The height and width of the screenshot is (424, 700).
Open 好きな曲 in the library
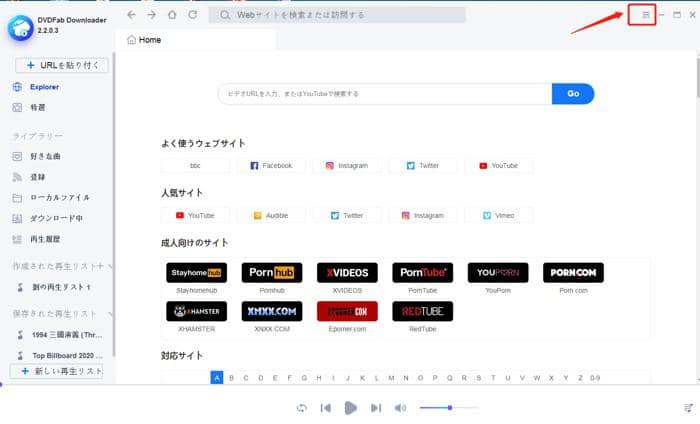coord(45,157)
